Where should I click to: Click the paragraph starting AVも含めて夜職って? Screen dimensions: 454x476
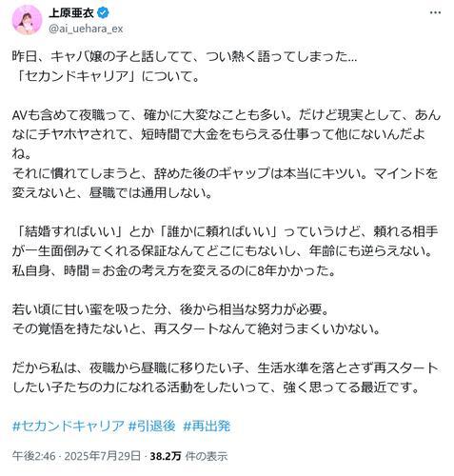coord(227,134)
